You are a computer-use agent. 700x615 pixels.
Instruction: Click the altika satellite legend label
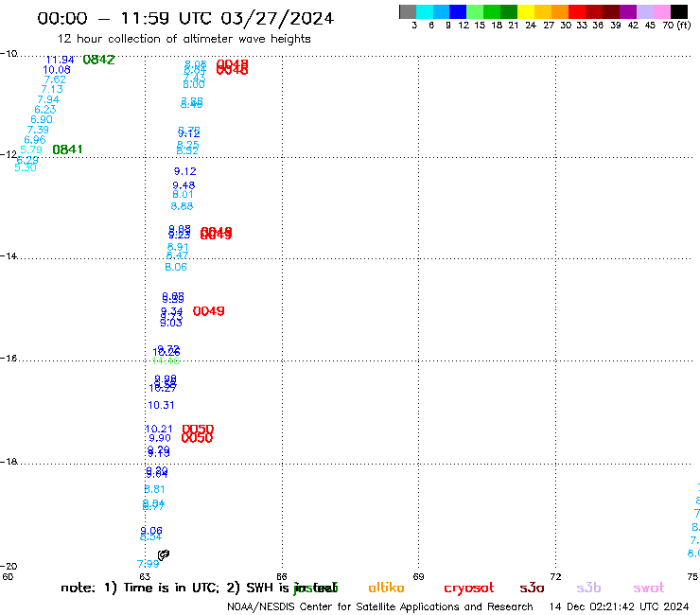(386, 588)
